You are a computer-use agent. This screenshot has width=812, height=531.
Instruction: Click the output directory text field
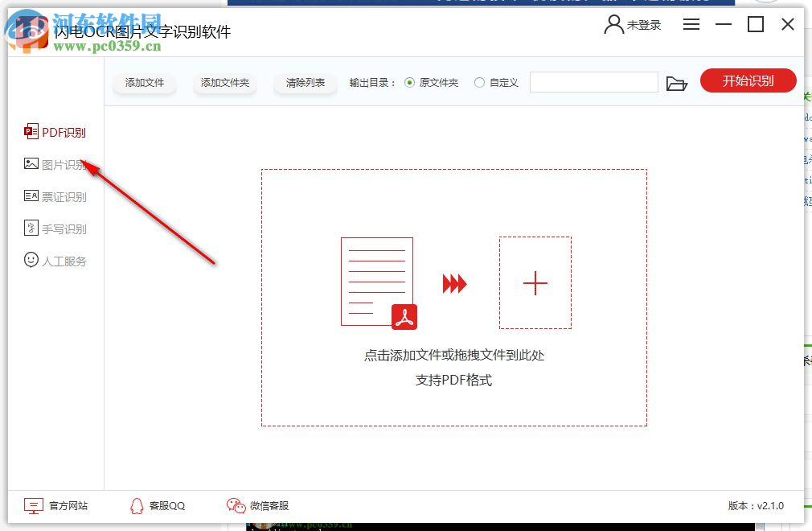click(x=593, y=81)
